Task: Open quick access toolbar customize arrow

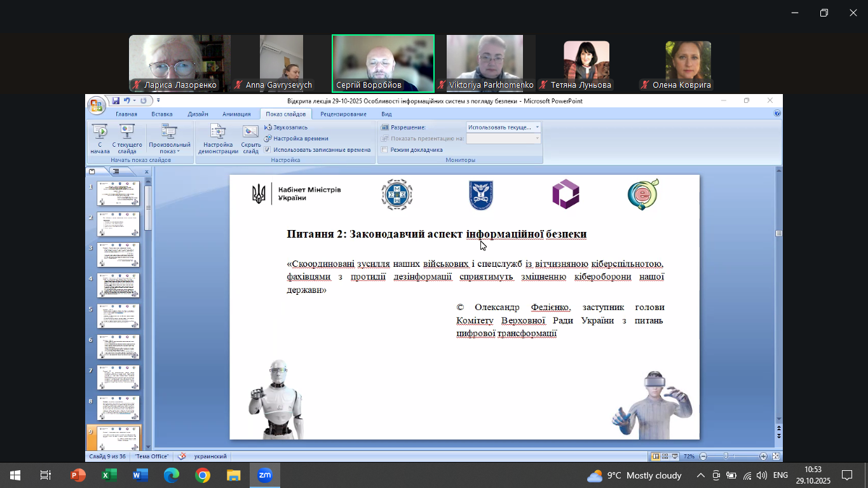Action: tap(158, 100)
